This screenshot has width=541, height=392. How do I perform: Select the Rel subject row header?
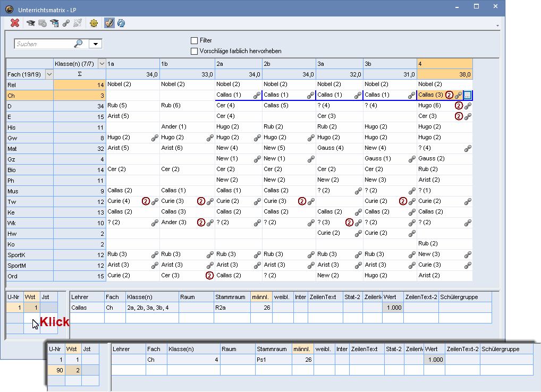30,85
